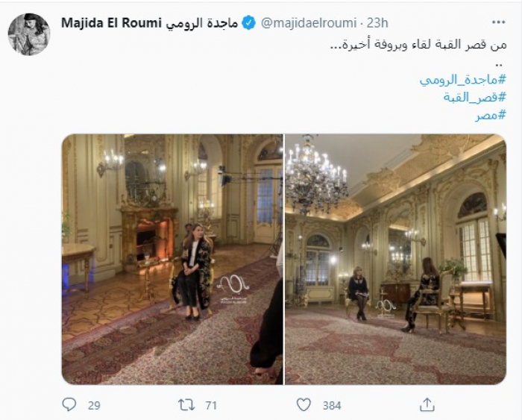Click the 23h timestamp link

[x=377, y=23]
